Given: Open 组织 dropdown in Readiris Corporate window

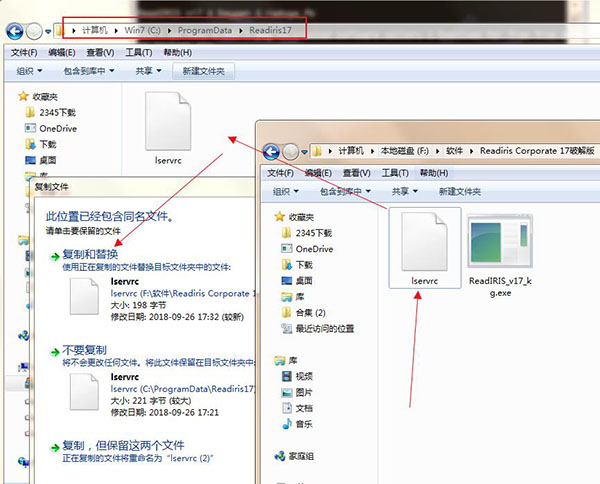Looking at the screenshot, I should [x=285, y=191].
